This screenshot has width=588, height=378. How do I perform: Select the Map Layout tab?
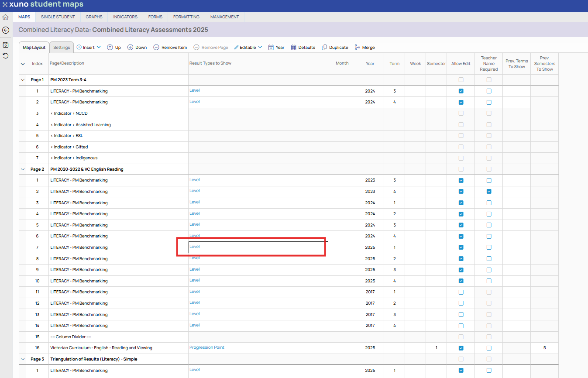[34, 47]
